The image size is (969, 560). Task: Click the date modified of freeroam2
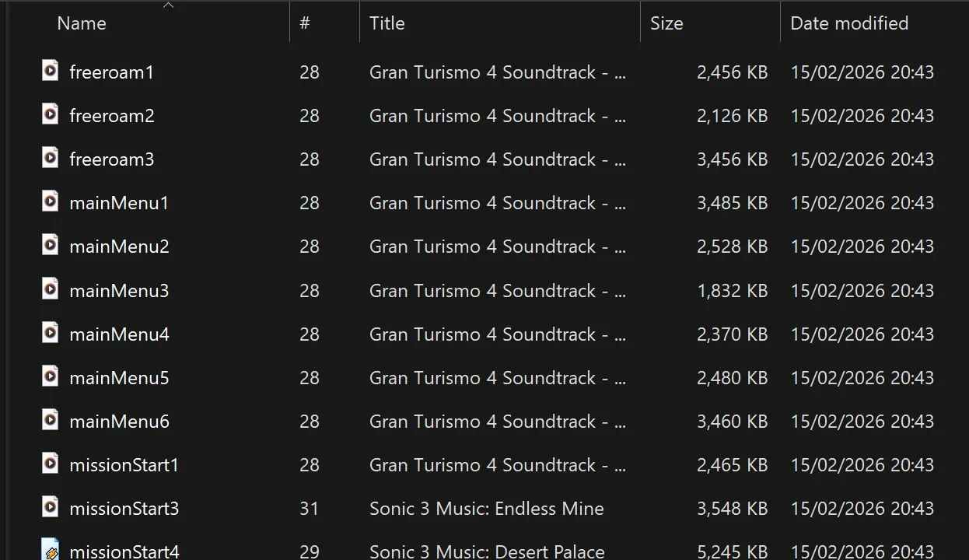tap(862, 116)
